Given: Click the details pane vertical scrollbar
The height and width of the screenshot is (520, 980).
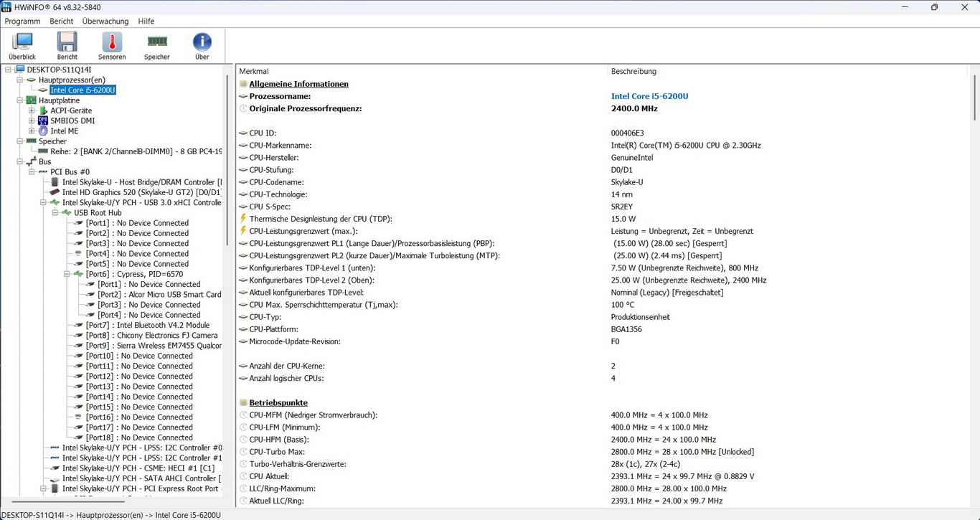Looking at the screenshot, I should pyautogui.click(x=974, y=287).
